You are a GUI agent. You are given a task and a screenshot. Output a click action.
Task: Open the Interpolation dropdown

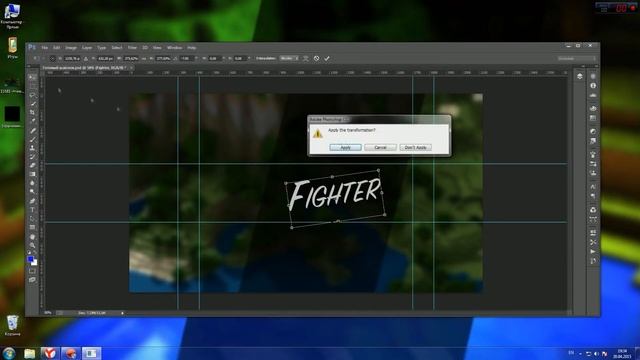pos(289,58)
